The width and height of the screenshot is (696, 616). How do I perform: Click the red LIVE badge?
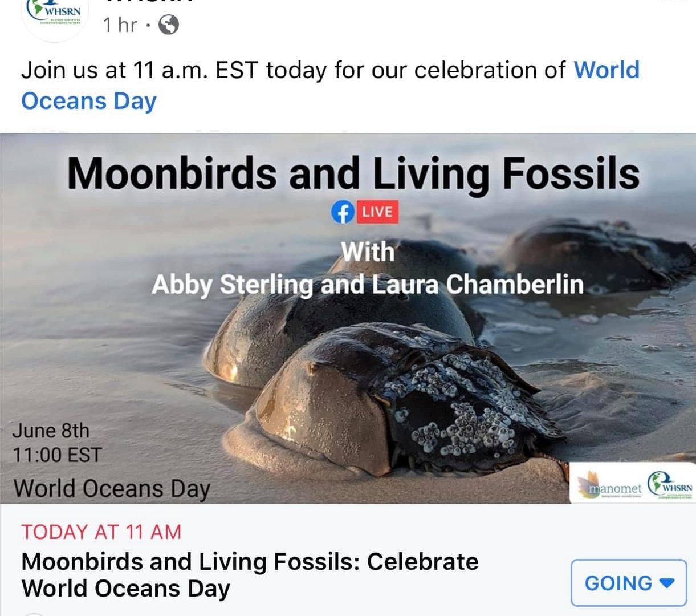[377, 212]
